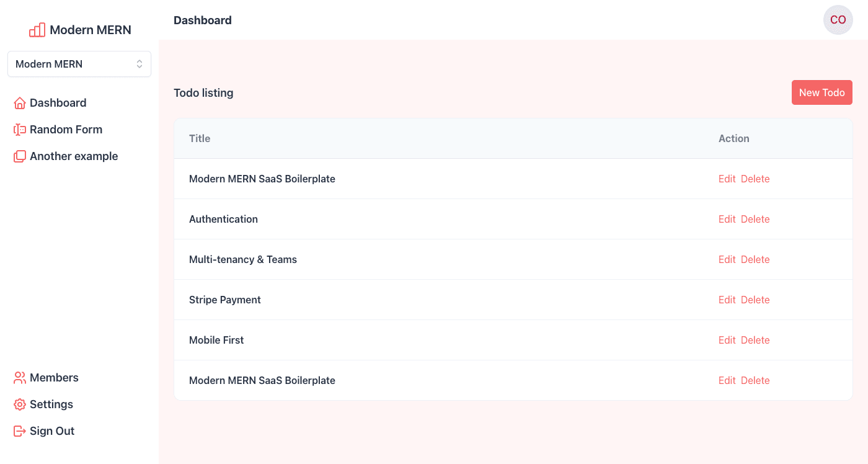Open the Random Form page
Screen dimensions: 868x464
(66, 129)
